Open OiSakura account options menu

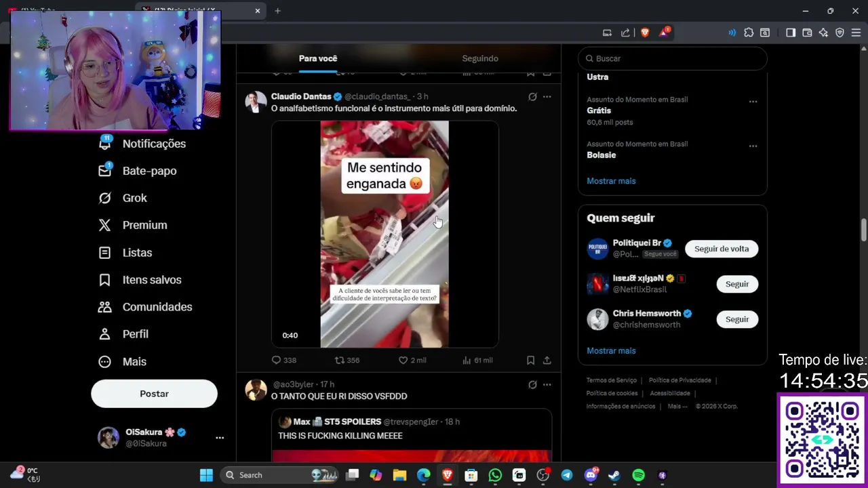click(x=220, y=438)
